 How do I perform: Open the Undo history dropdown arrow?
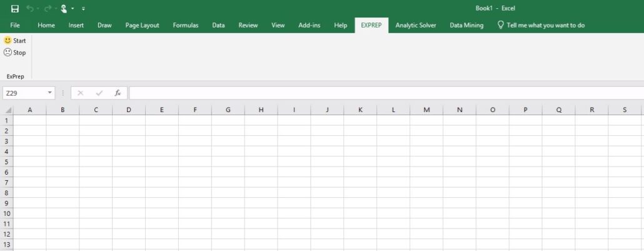tap(38, 9)
